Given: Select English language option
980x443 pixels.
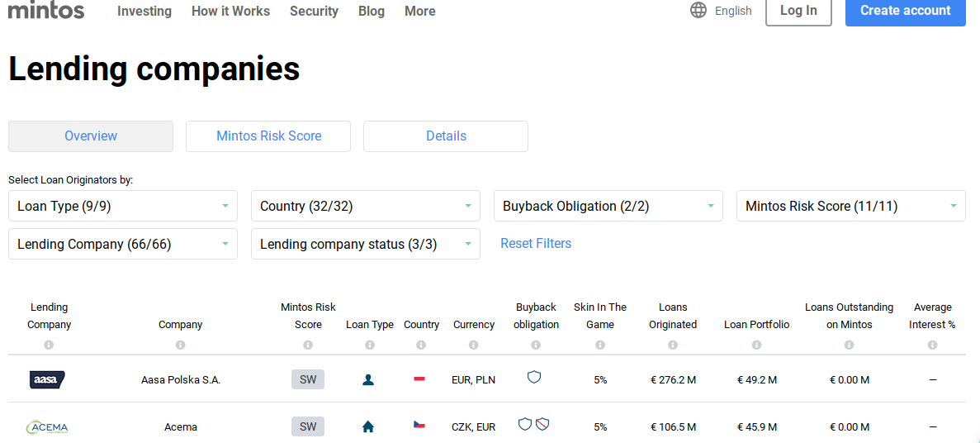Looking at the screenshot, I should [x=732, y=11].
